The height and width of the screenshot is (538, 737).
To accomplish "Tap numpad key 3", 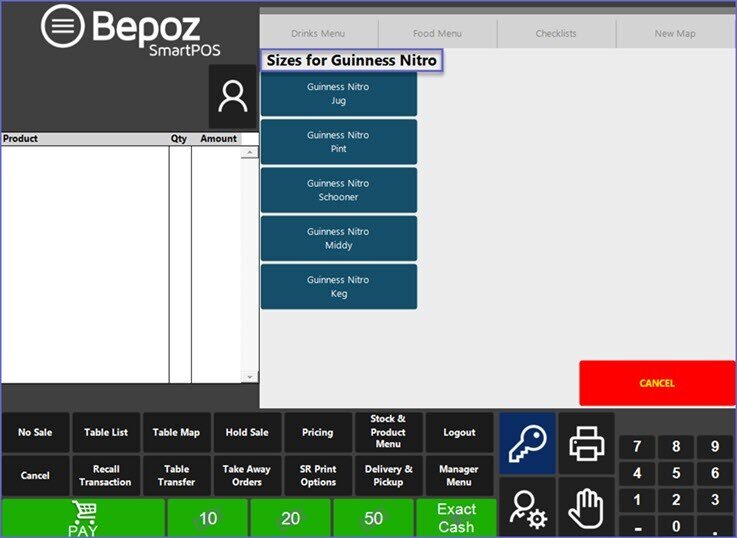I will [715, 500].
